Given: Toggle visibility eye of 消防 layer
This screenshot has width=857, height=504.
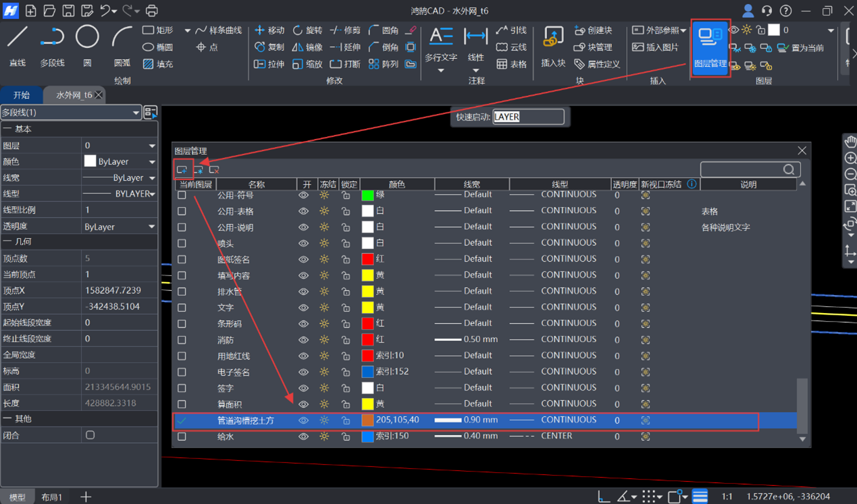Looking at the screenshot, I should tap(304, 340).
